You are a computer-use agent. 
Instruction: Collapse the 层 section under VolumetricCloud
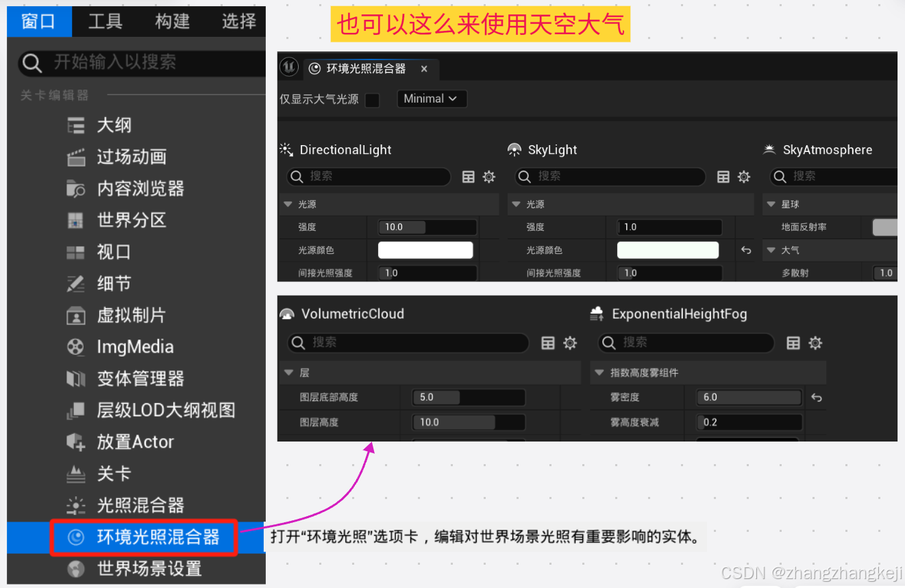288,372
